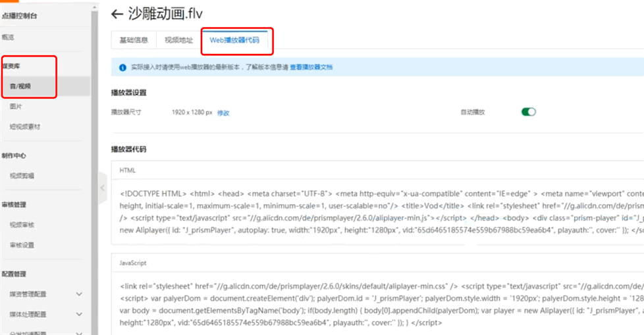The image size is (644, 335).
Task: Switch to the 基础信息 tab
Action: 134,40
